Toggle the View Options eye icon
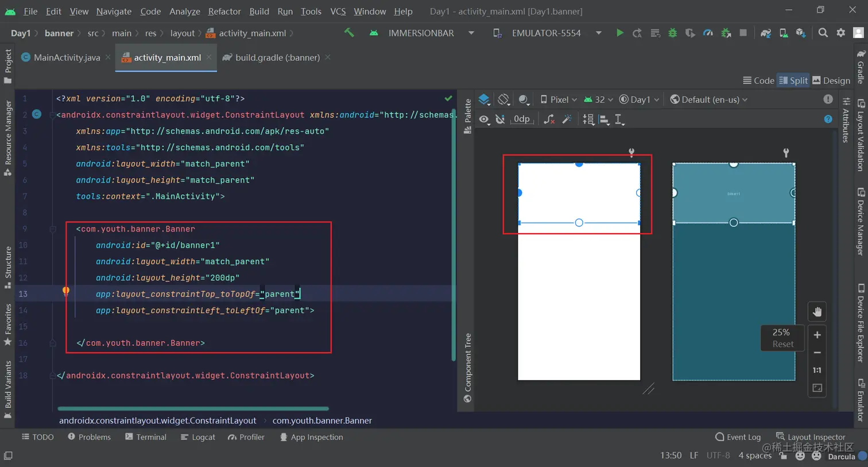Viewport: 868px width, 467px height. [485, 119]
